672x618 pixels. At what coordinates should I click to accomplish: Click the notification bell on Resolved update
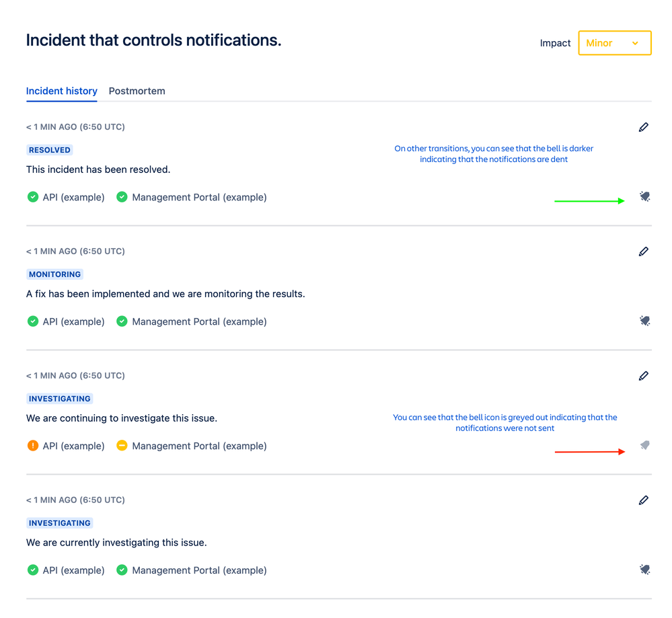coord(644,197)
